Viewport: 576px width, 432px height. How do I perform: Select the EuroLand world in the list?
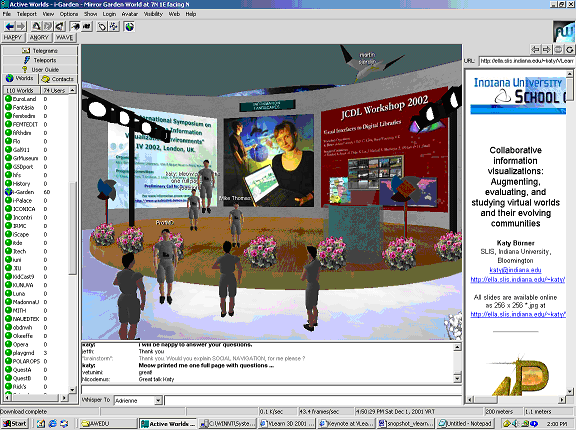tap(24, 99)
